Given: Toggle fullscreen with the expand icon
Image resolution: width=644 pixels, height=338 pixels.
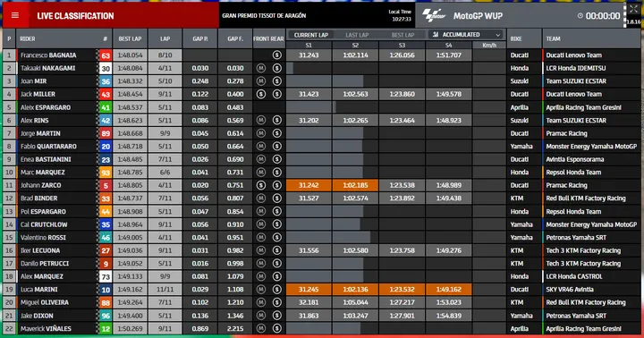Looking at the screenshot, I should pos(633,9).
